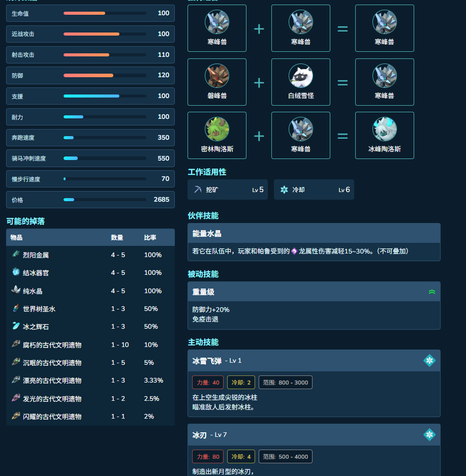Open the 闪耀的古代文明遗物 item link
The width and height of the screenshot is (466, 476).
click(x=52, y=417)
